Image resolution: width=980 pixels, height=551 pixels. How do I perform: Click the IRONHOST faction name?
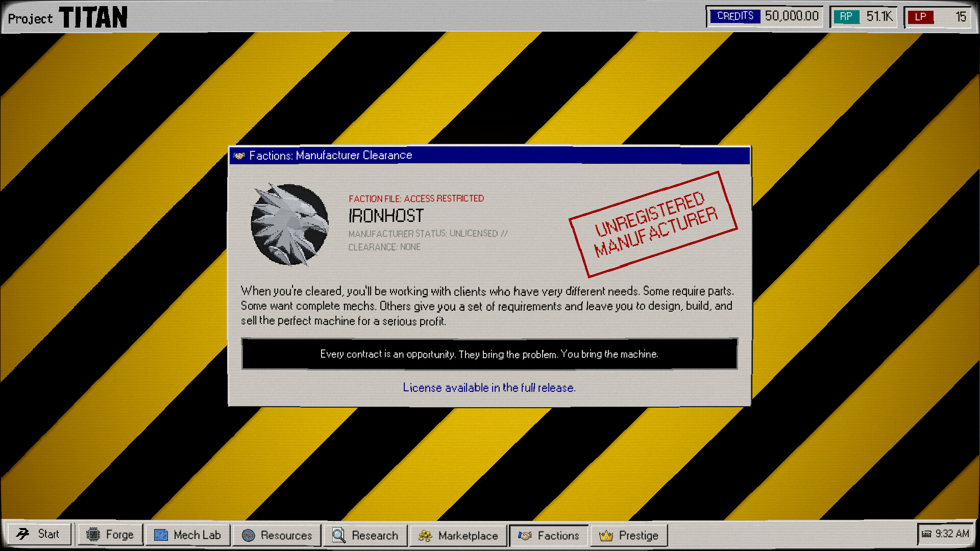click(386, 216)
